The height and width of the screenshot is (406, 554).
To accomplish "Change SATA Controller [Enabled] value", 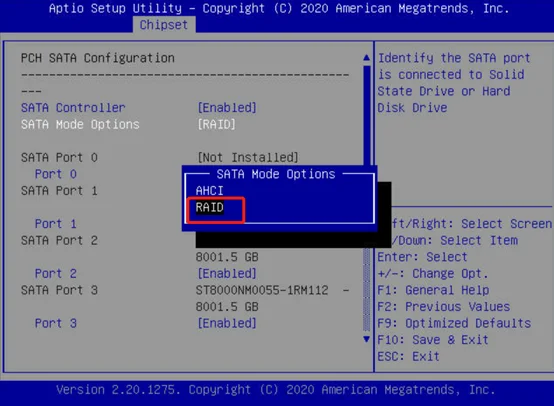I will click(x=227, y=108).
